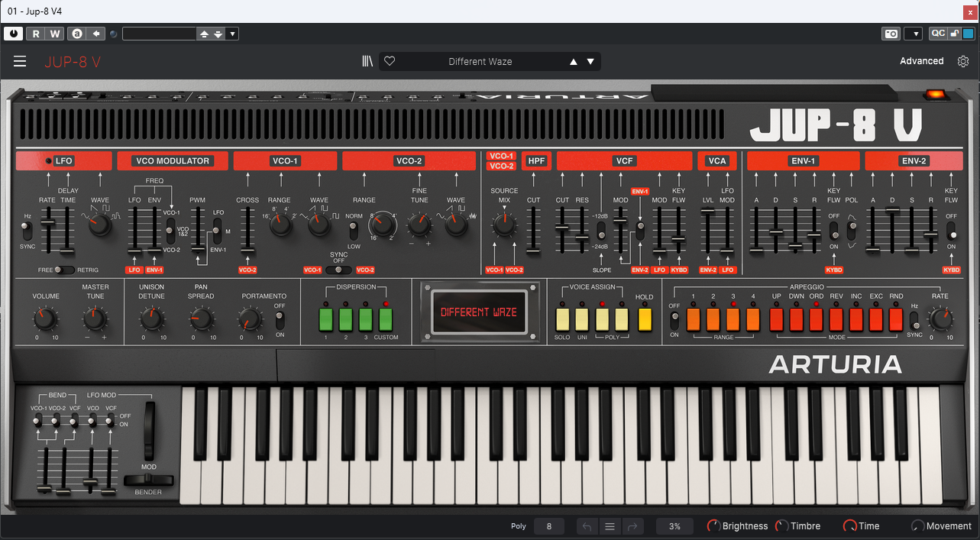The image size is (980, 540).
Task: Select the CUSTOM dispersion button
Action: click(386, 319)
